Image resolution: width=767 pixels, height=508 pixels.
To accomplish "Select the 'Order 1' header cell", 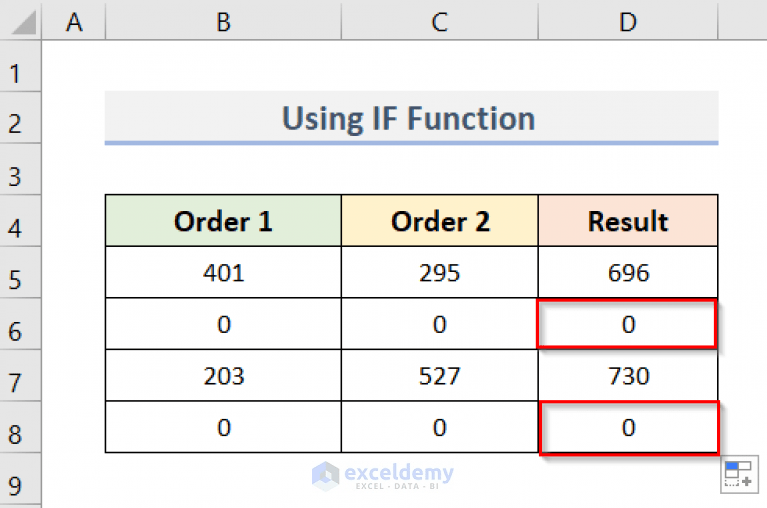I will point(223,221).
